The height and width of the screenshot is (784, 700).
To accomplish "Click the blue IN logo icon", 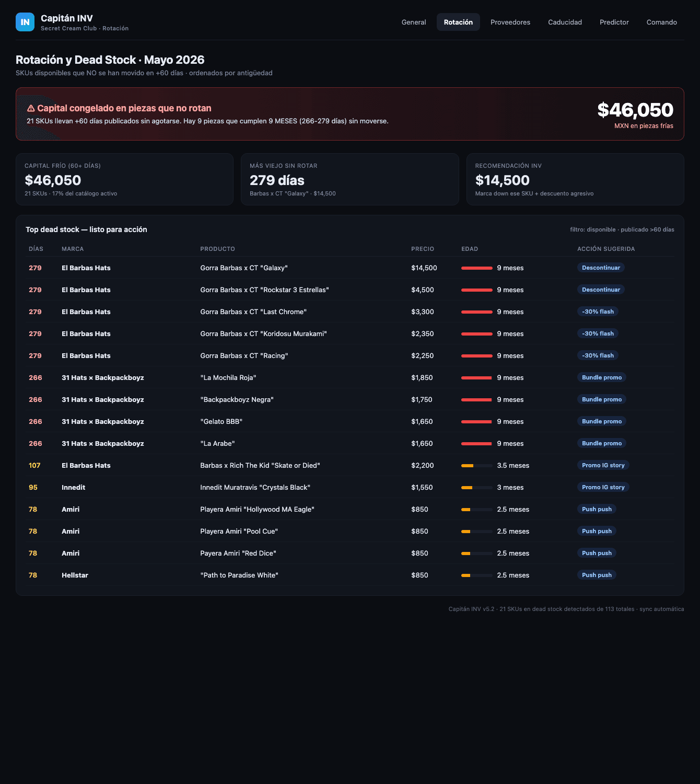I will 25,22.
